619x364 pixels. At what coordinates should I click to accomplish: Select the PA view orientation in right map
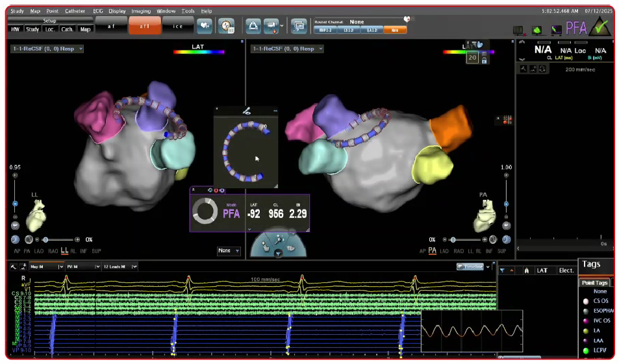click(x=431, y=250)
